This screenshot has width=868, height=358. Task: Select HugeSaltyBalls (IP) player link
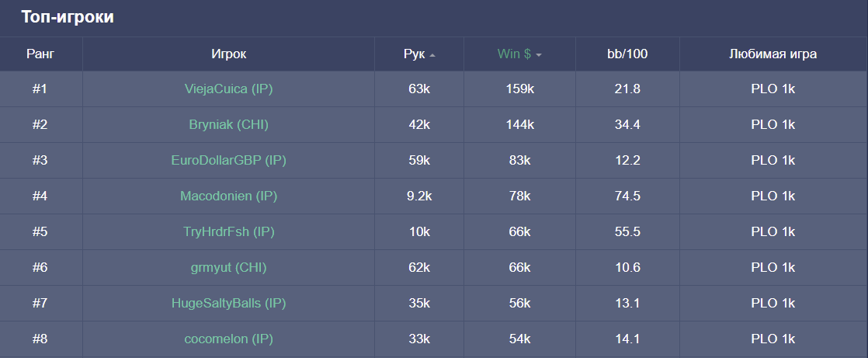(228, 304)
